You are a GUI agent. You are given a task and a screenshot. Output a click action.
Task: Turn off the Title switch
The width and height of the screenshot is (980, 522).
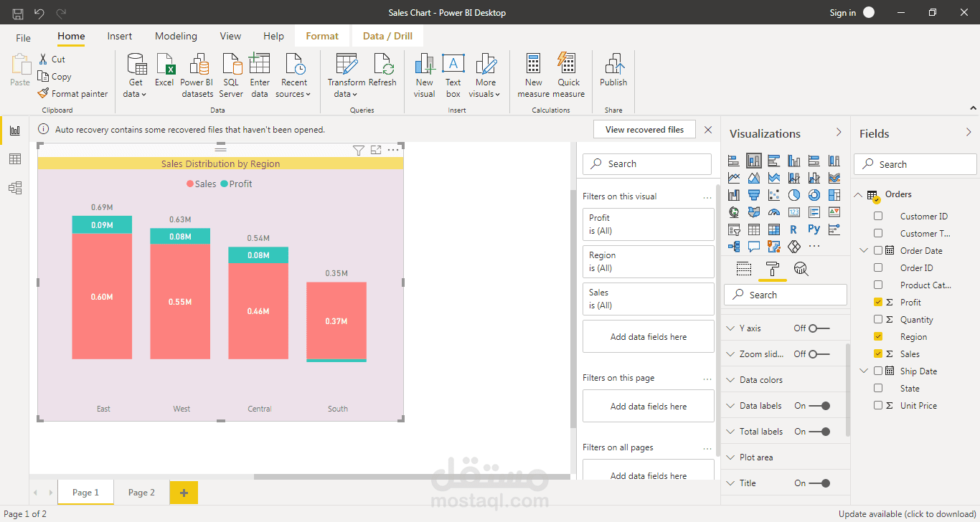819,483
